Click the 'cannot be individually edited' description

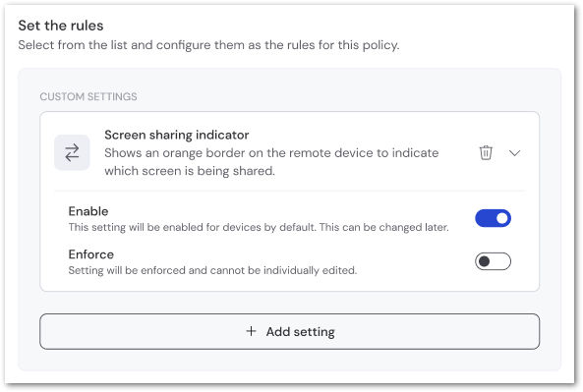[283, 270]
